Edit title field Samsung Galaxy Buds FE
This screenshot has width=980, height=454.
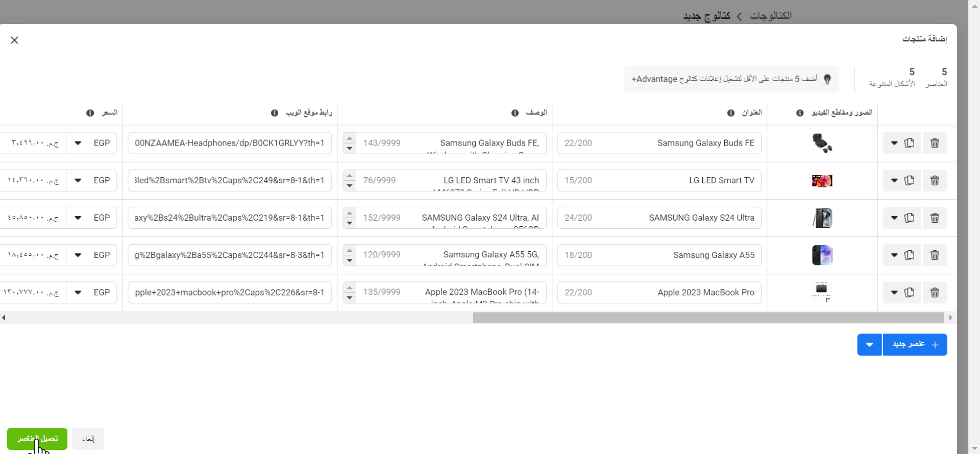click(x=659, y=143)
